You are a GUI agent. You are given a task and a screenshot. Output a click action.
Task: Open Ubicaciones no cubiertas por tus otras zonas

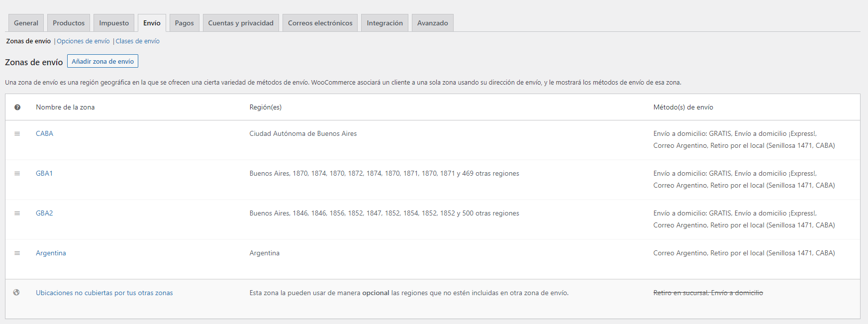[x=104, y=293]
